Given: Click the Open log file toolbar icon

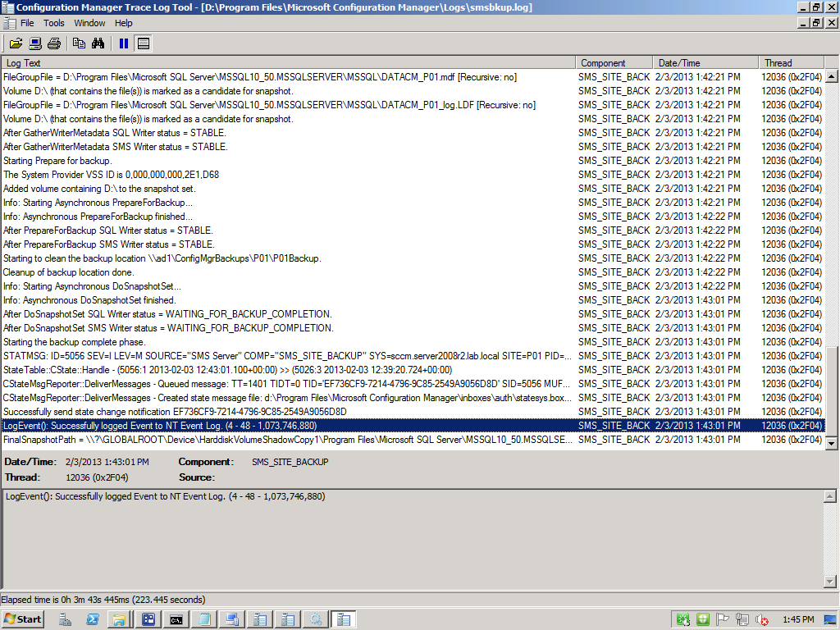Looking at the screenshot, I should (16, 43).
